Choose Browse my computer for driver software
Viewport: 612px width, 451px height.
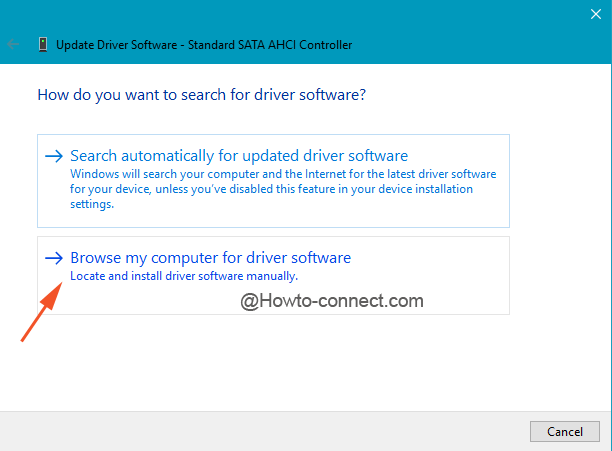[273, 275]
